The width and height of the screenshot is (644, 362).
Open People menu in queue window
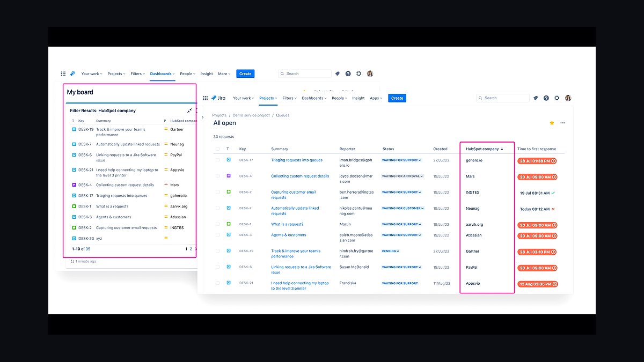339,98
